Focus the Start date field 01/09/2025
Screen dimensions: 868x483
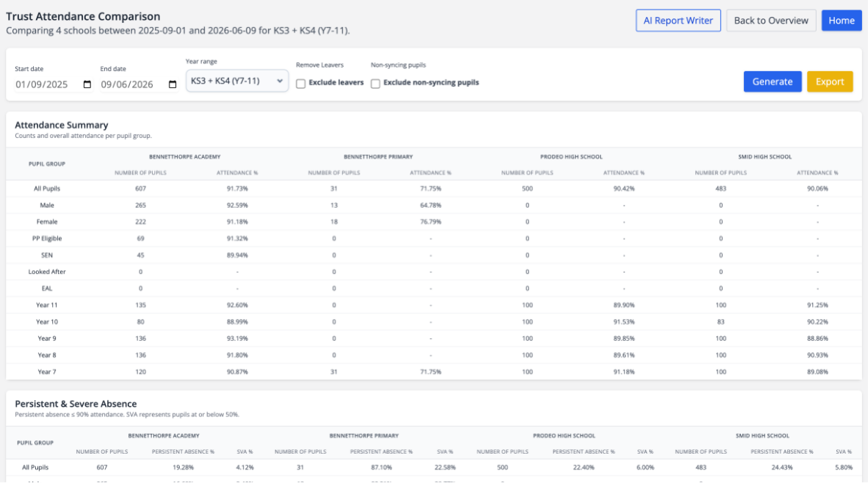(53, 84)
